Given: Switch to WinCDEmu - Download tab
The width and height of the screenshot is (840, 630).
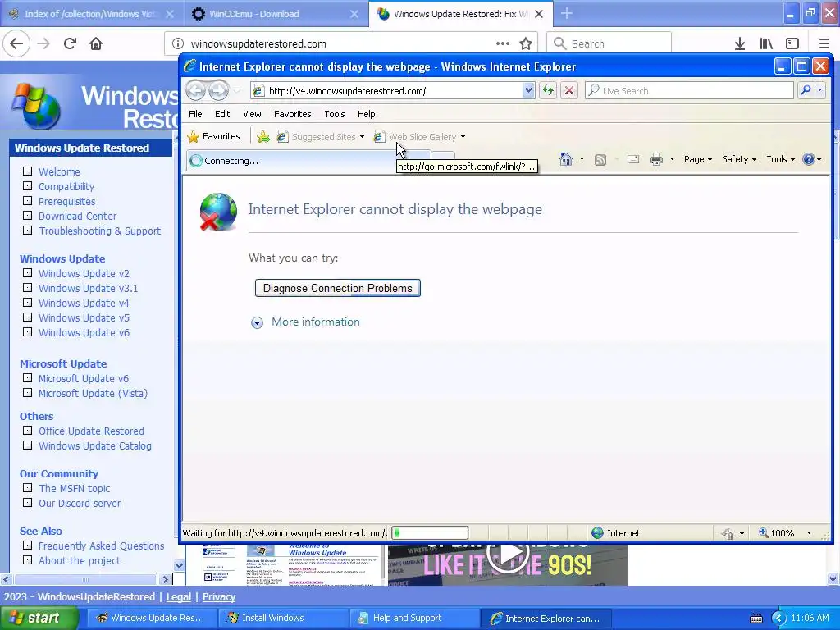Looking at the screenshot, I should click(276, 14).
